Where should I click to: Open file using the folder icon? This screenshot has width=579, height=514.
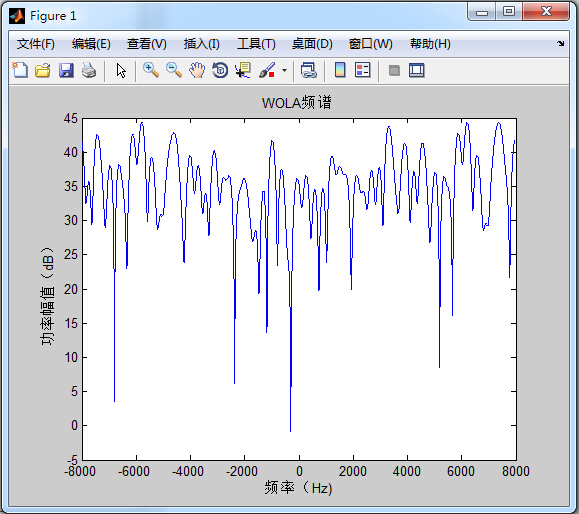[43, 70]
